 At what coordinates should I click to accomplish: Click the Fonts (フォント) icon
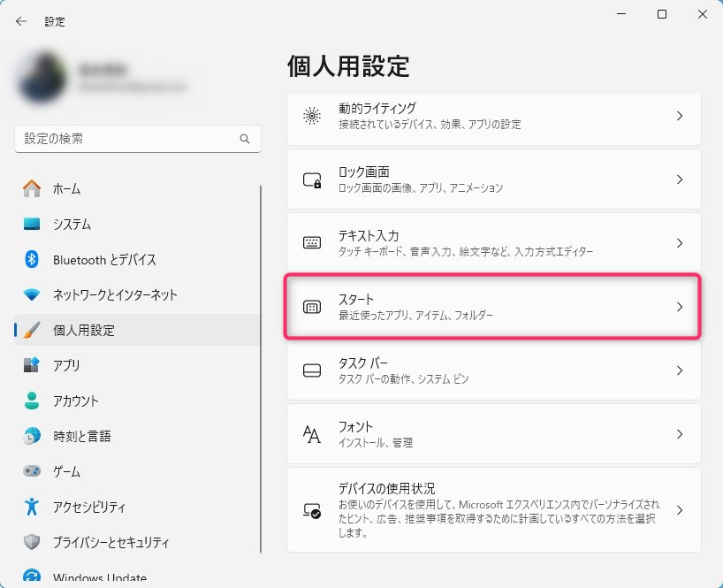pos(312,434)
